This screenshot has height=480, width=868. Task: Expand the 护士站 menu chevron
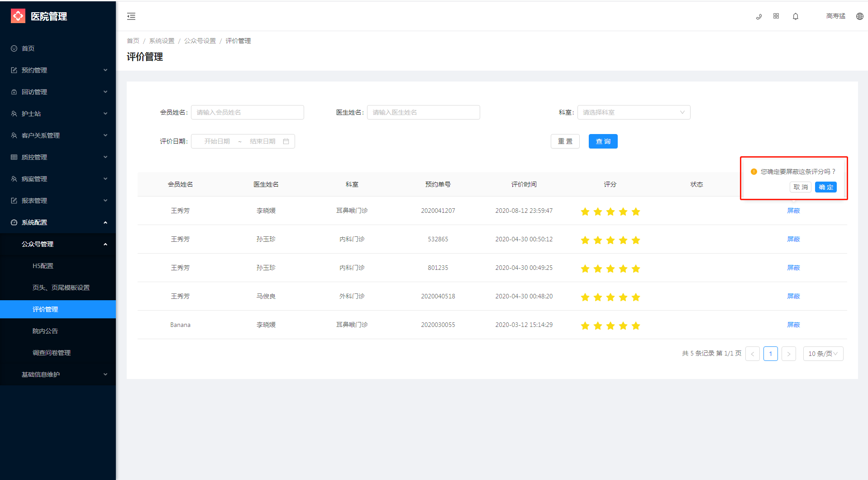pos(105,114)
